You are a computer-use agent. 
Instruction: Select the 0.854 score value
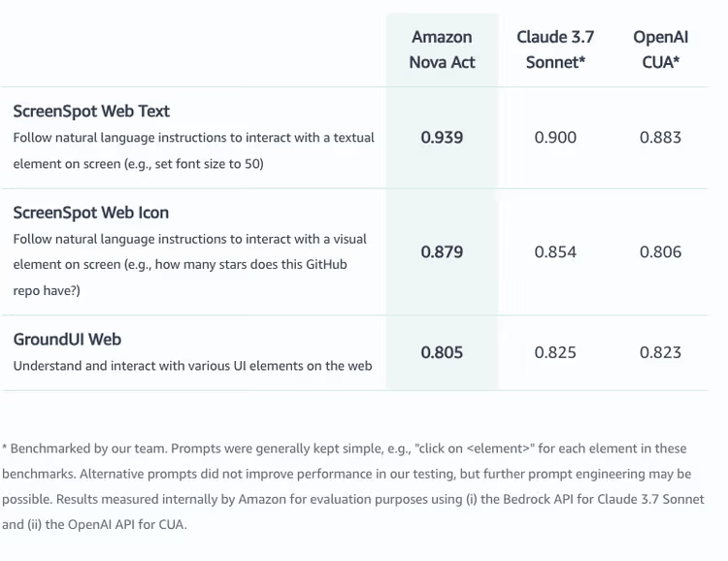pyautogui.click(x=555, y=252)
